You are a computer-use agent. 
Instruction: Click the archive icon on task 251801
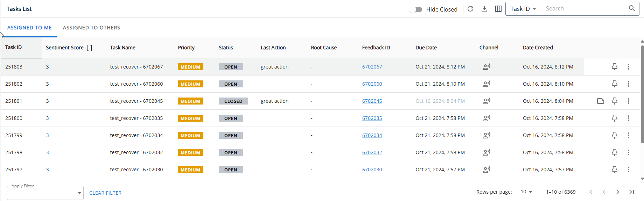pyautogui.click(x=600, y=101)
